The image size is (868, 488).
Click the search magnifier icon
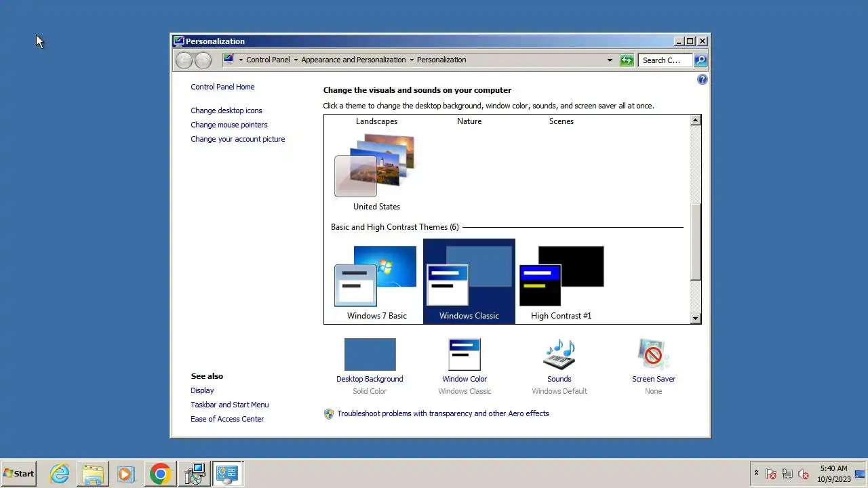pos(701,60)
